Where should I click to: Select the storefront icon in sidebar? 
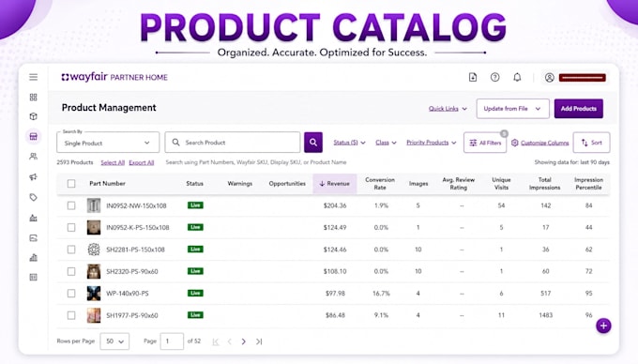click(34, 136)
